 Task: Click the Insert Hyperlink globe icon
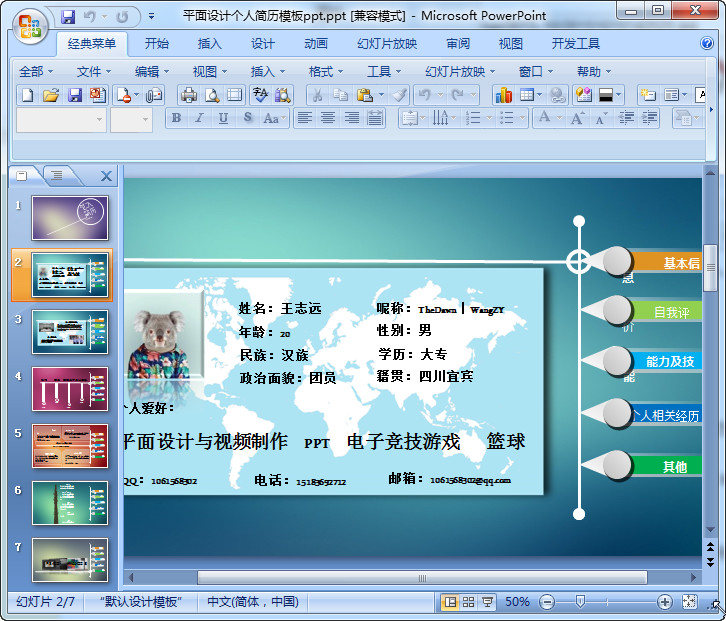(557, 95)
